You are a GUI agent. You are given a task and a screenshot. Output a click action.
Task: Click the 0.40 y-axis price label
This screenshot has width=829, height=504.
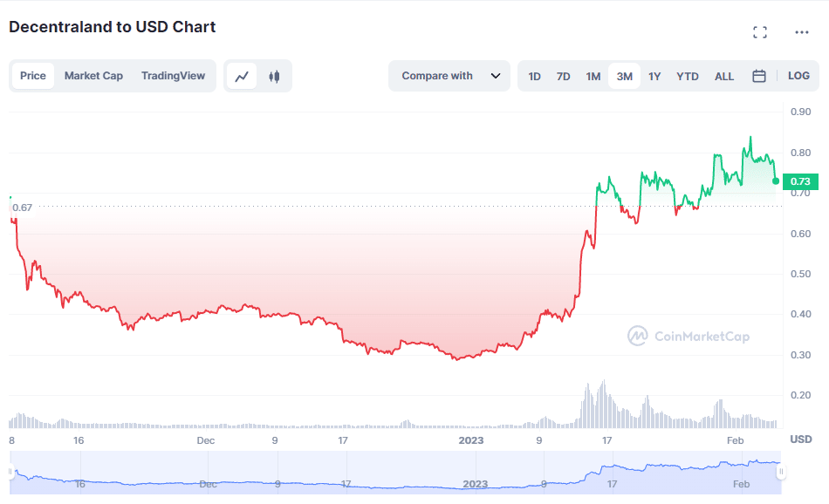pos(800,314)
